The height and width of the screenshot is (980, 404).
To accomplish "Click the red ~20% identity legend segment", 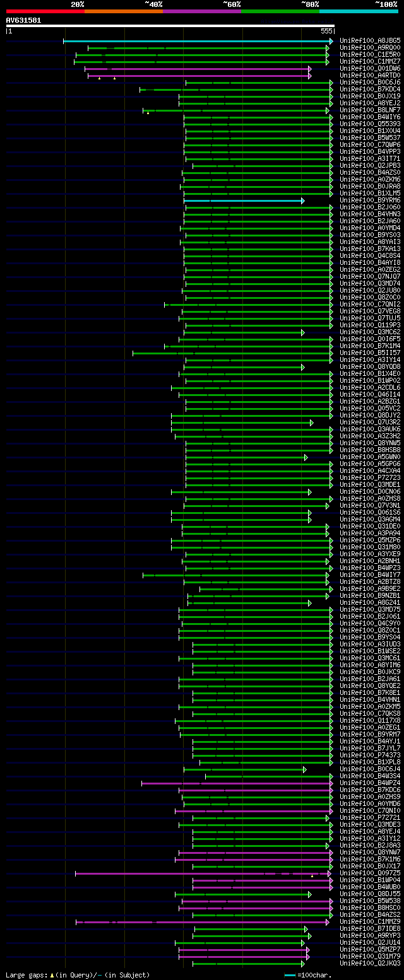I will (x=45, y=11).
